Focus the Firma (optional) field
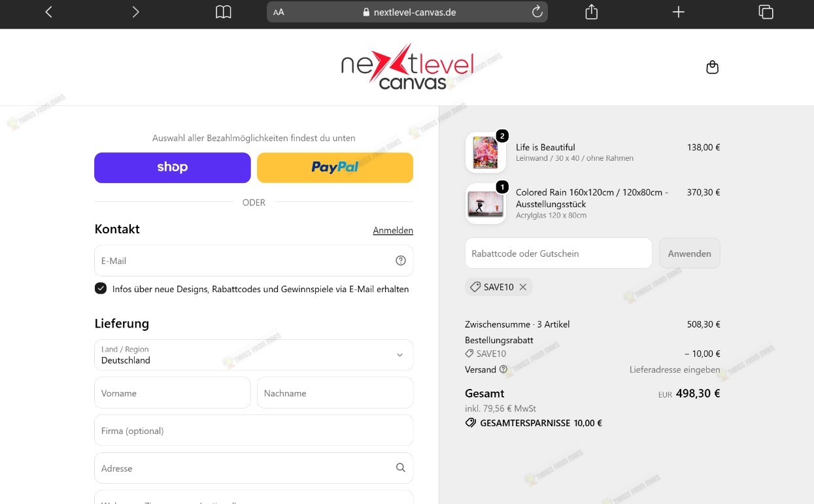Image resolution: width=814 pixels, height=504 pixels. pyautogui.click(x=254, y=431)
